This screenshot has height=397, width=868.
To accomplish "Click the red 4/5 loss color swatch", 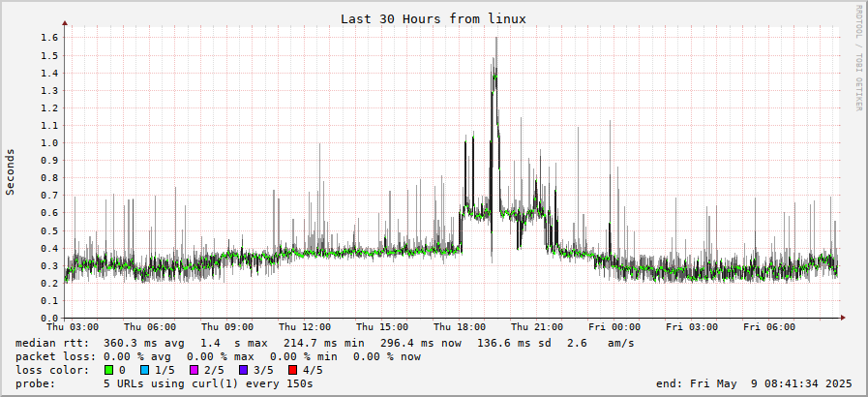I will click(293, 371).
